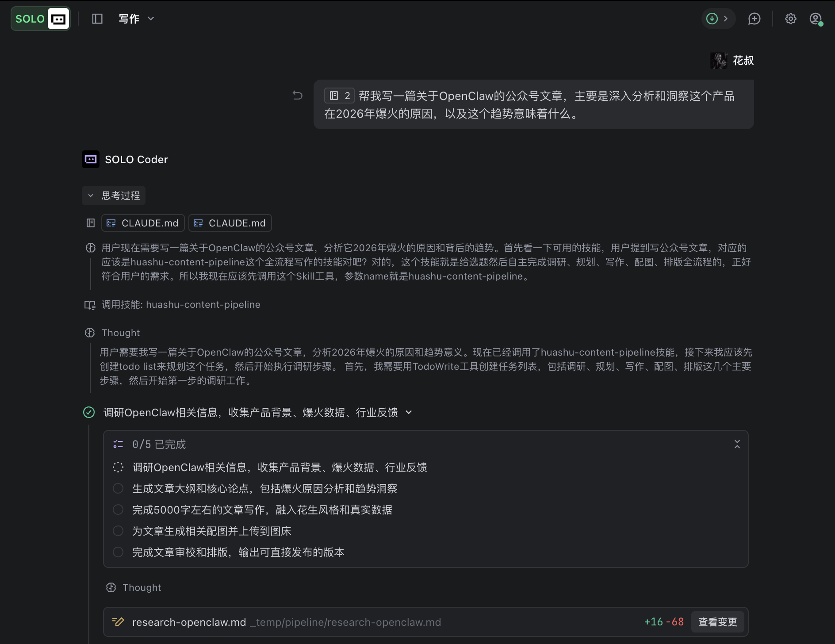The image size is (835, 644).
Task: Open the 写作 mode dropdown
Action: point(136,19)
